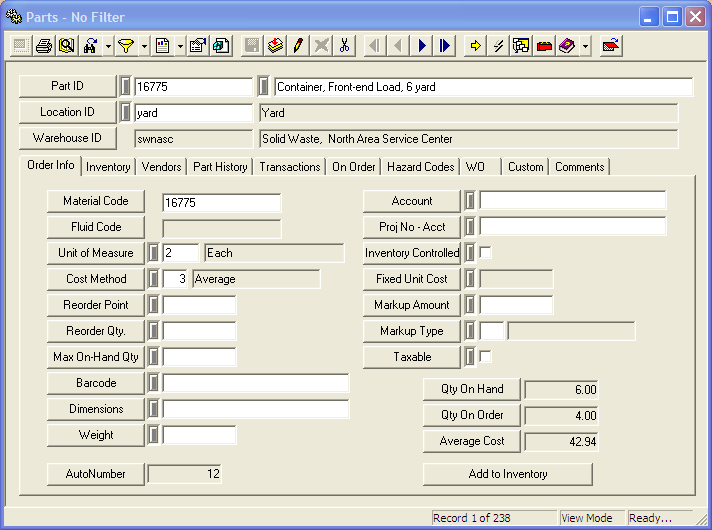Open the Transactions tab
The width and height of the screenshot is (712, 530).
[290, 167]
